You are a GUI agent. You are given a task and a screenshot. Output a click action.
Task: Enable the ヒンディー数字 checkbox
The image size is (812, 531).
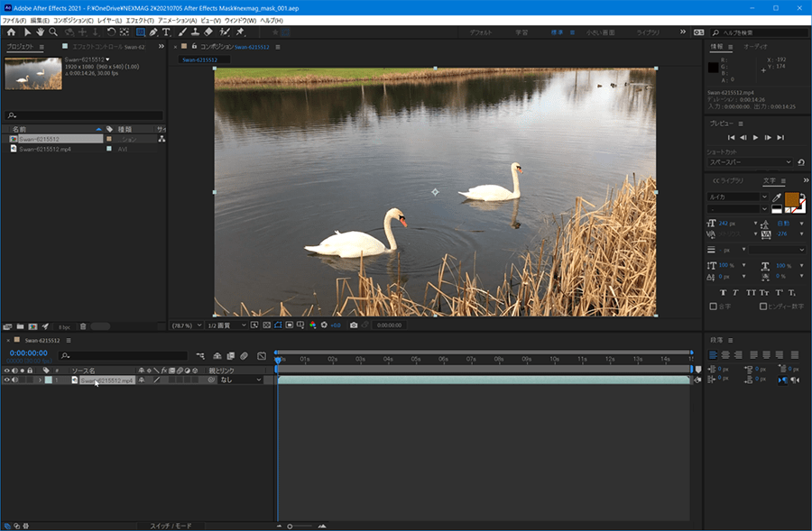(x=761, y=307)
